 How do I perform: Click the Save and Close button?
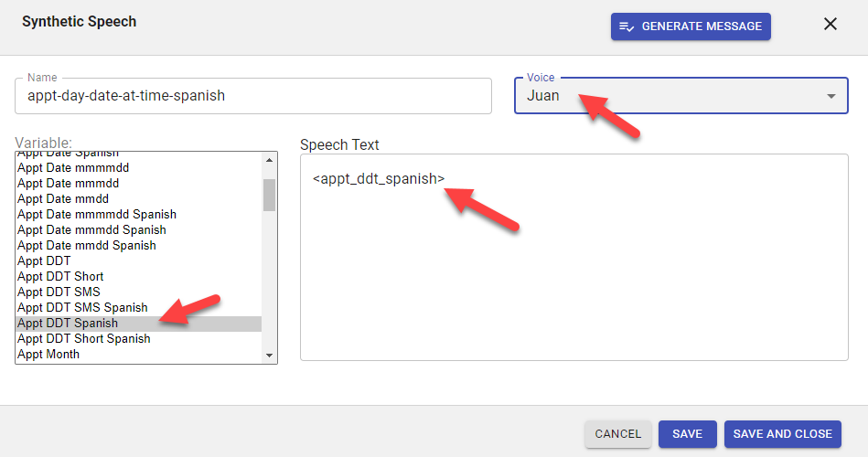click(782, 434)
